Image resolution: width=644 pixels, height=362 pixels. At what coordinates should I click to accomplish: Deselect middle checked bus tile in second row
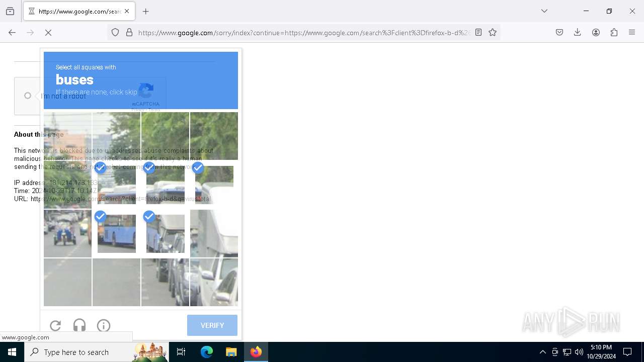point(165,185)
